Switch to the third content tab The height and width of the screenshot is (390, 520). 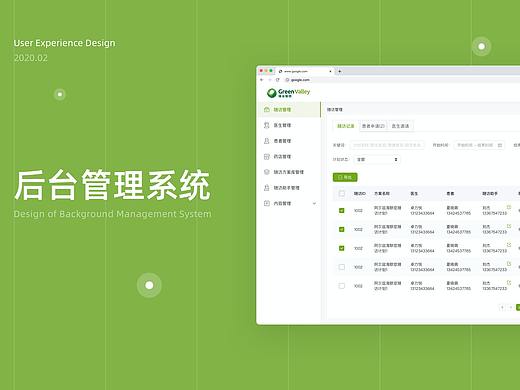click(400, 126)
